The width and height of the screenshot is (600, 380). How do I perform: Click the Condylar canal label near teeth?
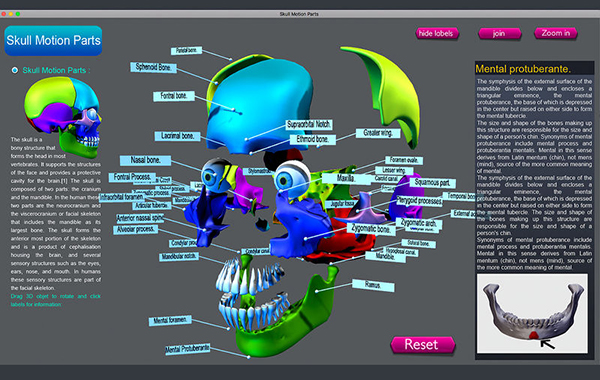[256, 251]
